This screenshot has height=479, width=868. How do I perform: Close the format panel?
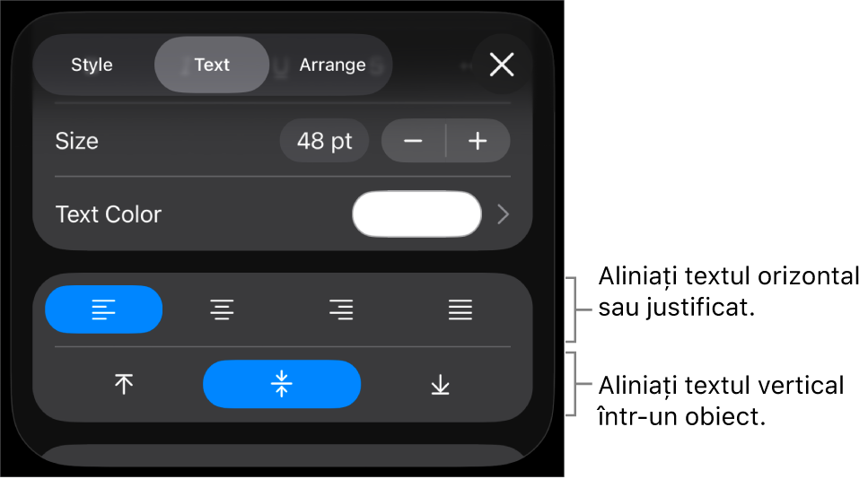pos(502,65)
